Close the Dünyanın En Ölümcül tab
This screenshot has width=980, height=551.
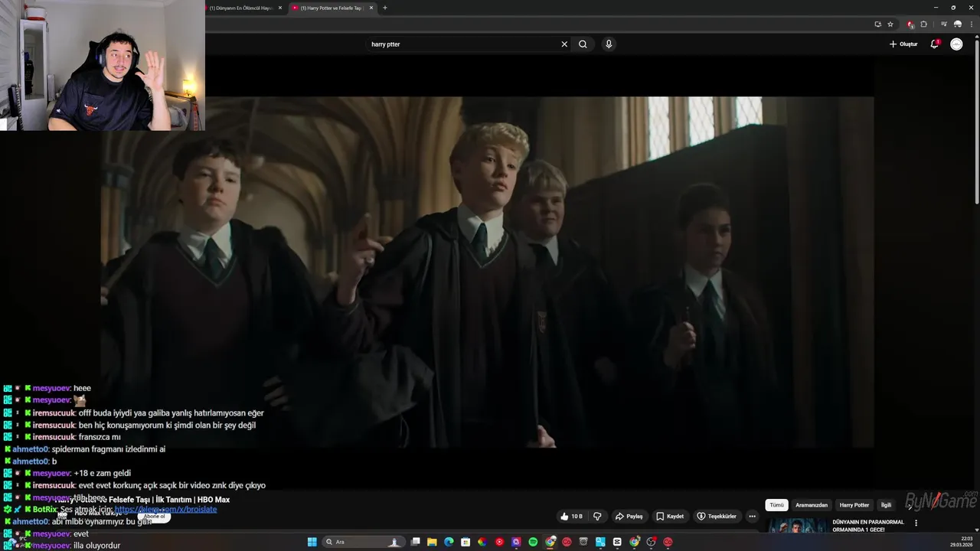pos(280,8)
